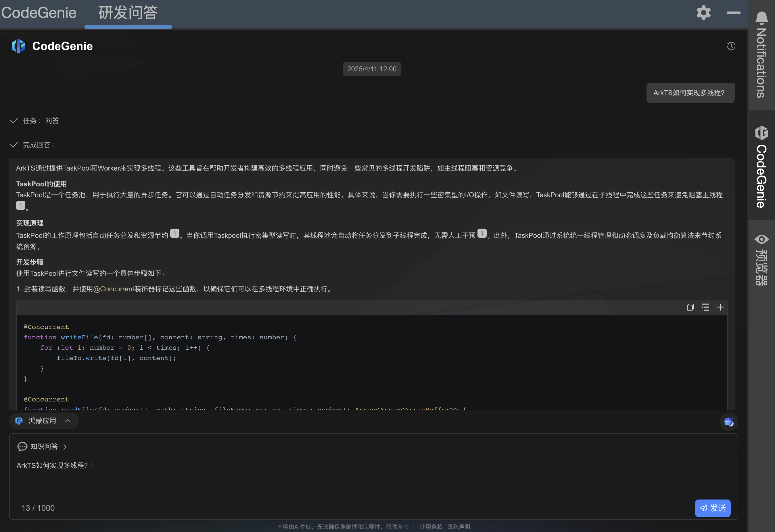Open CodeGenie side panel tab
This screenshot has width=775, height=532.
(762, 167)
